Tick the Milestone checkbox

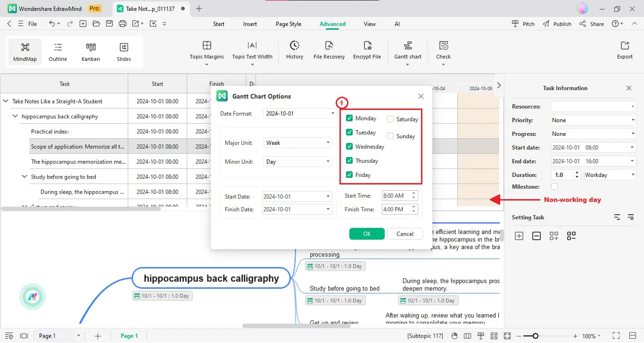554,186
